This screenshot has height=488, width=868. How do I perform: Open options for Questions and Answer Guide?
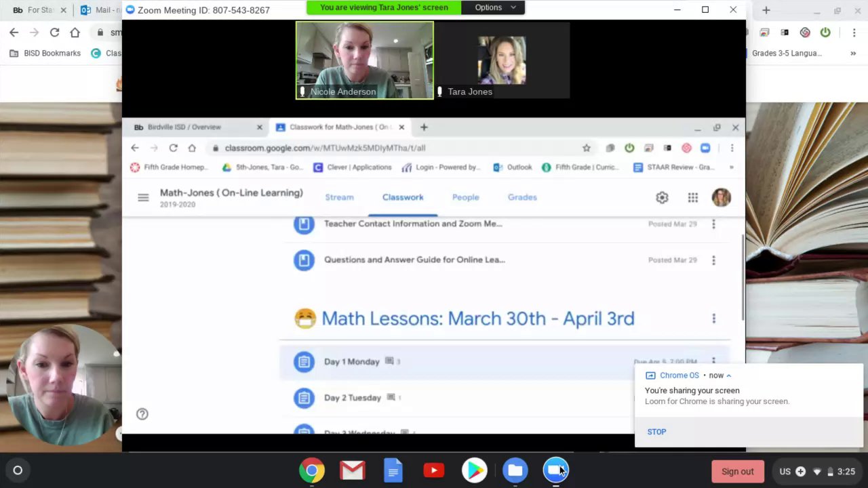click(713, 260)
